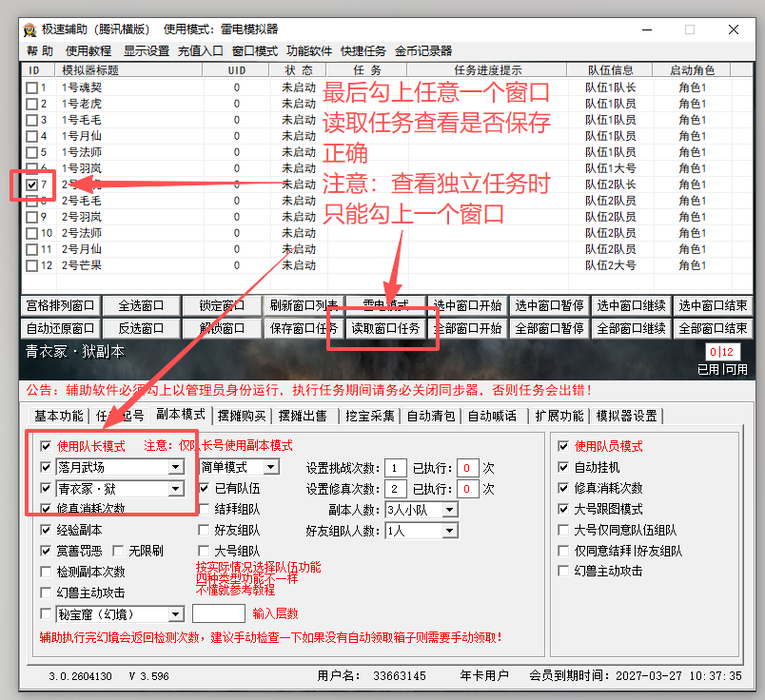
Task: Click the 队伍信息 column header
Action: 610,69
